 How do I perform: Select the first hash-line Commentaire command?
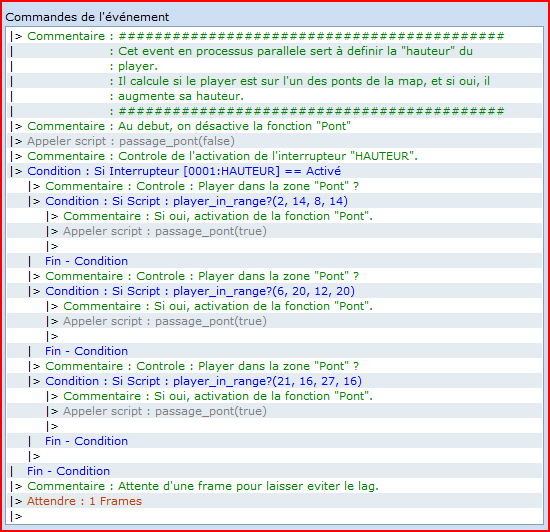[x=274, y=36]
